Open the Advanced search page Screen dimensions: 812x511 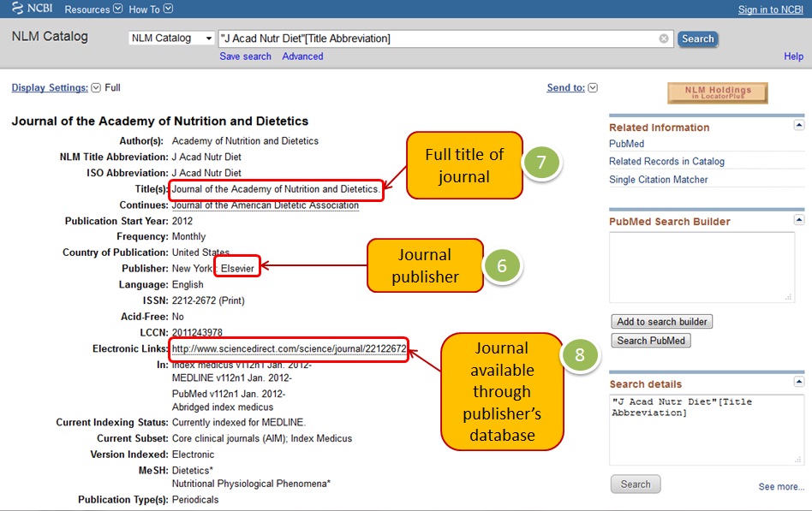302,56
